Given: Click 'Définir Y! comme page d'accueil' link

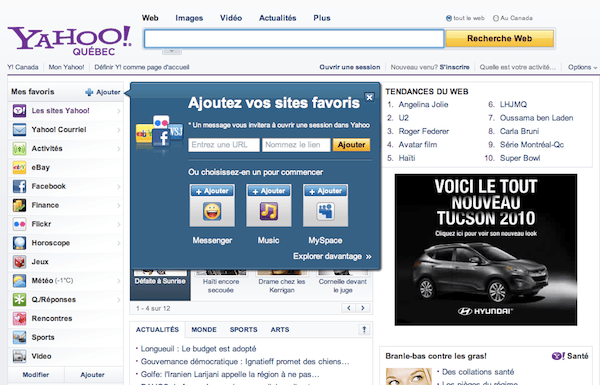Looking at the screenshot, I should 142,67.
